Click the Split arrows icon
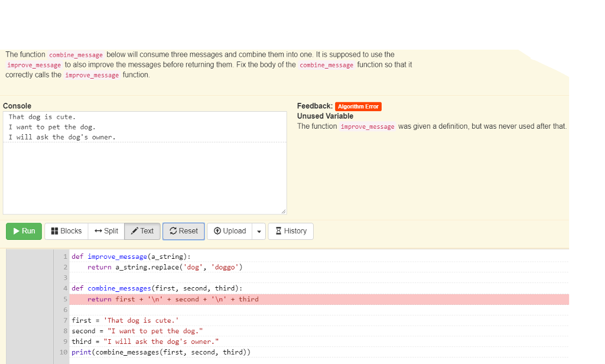Image resolution: width=605 pixels, height=364 pixels. [x=97, y=231]
